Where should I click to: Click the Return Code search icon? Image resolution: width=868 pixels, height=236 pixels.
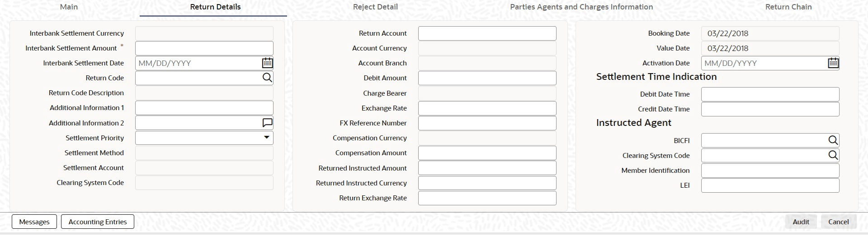(267, 78)
